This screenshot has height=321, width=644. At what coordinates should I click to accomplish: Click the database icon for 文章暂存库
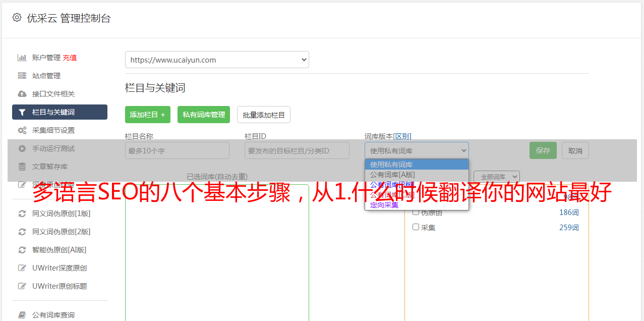pos(22,167)
